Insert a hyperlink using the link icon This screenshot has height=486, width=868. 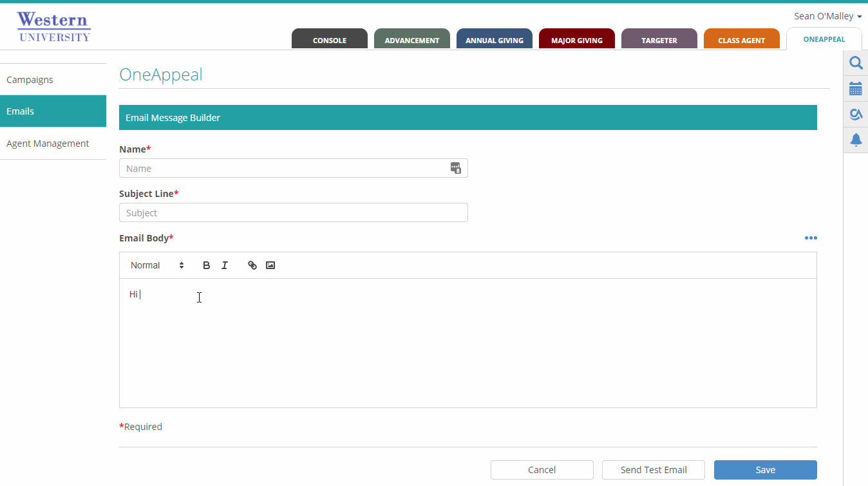click(252, 265)
